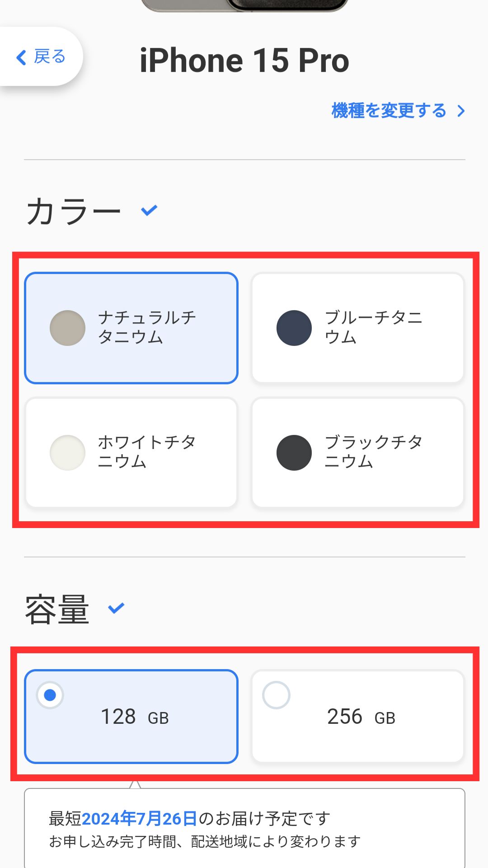Select the 256 GB radio button
Viewport: 488px width, 868px height.
(276, 695)
